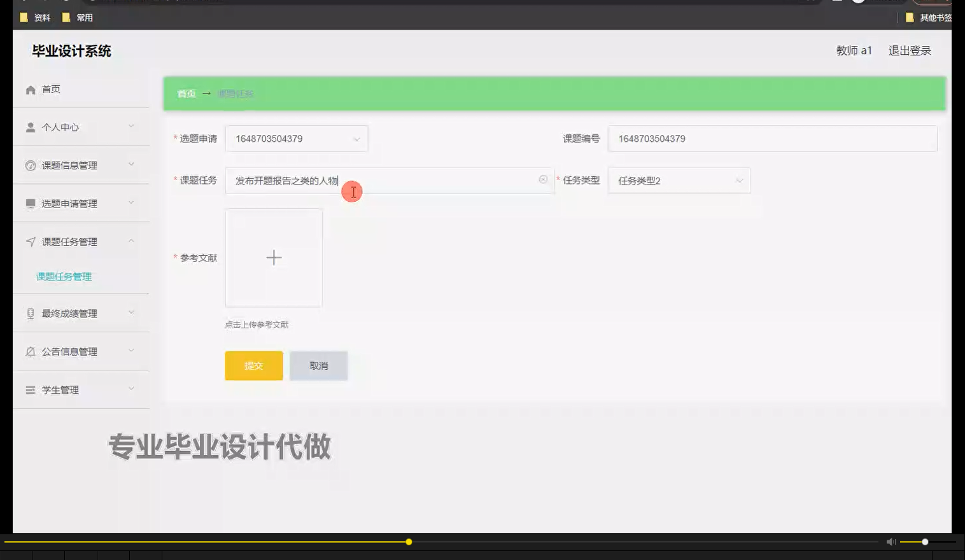Click the microphone icon next to 最终成绩管理
The image size is (965, 560).
[x=30, y=312]
